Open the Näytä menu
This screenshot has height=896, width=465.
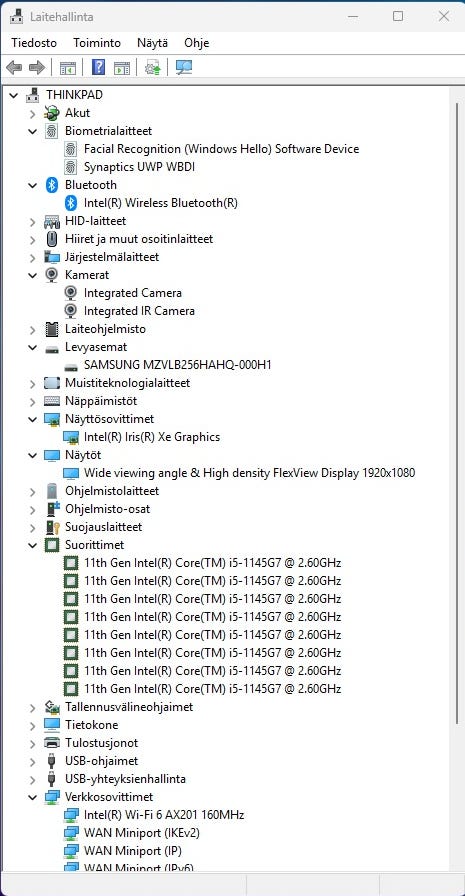pyautogui.click(x=153, y=43)
